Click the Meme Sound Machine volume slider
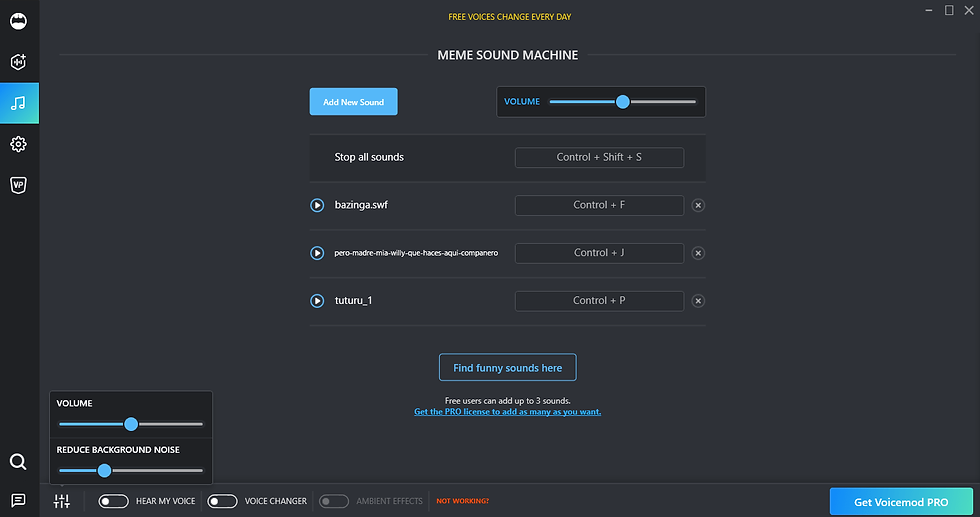 point(622,102)
